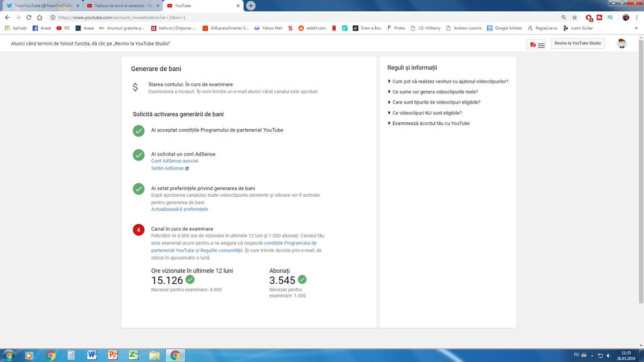The image size is (644, 362).
Task: Open the Windows Start button
Action: [x=8, y=355]
